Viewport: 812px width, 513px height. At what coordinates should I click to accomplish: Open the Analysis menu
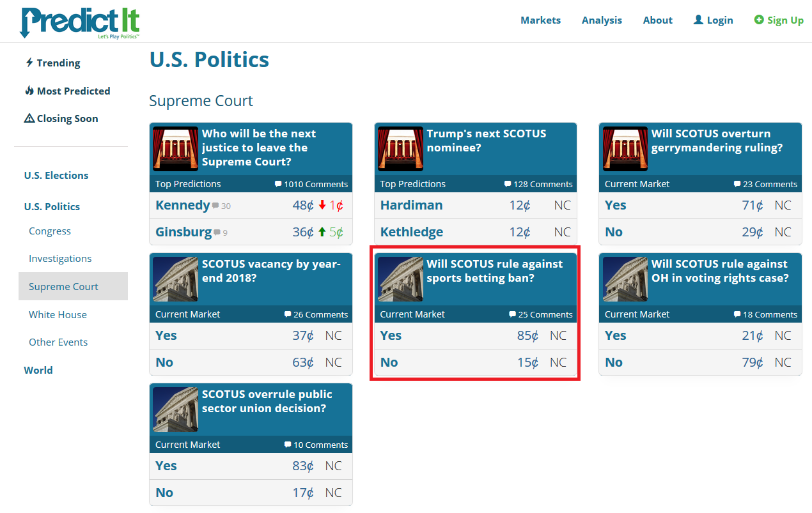(x=602, y=20)
